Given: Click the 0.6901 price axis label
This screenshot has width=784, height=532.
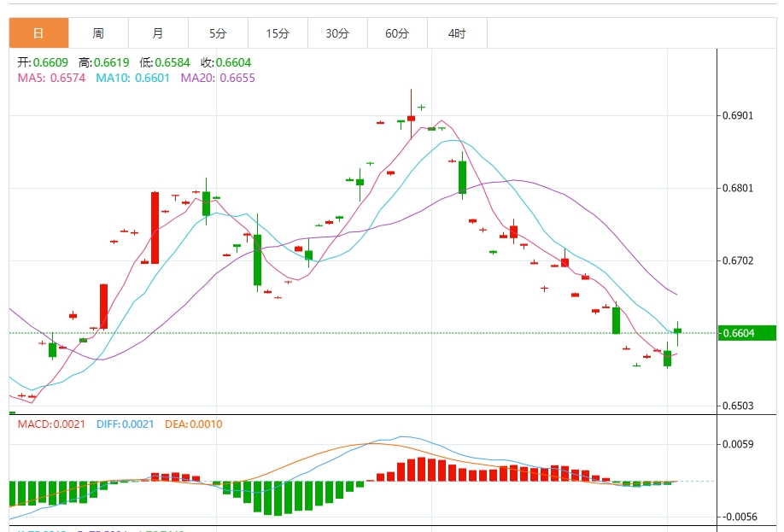Looking at the screenshot, I should tap(738, 115).
